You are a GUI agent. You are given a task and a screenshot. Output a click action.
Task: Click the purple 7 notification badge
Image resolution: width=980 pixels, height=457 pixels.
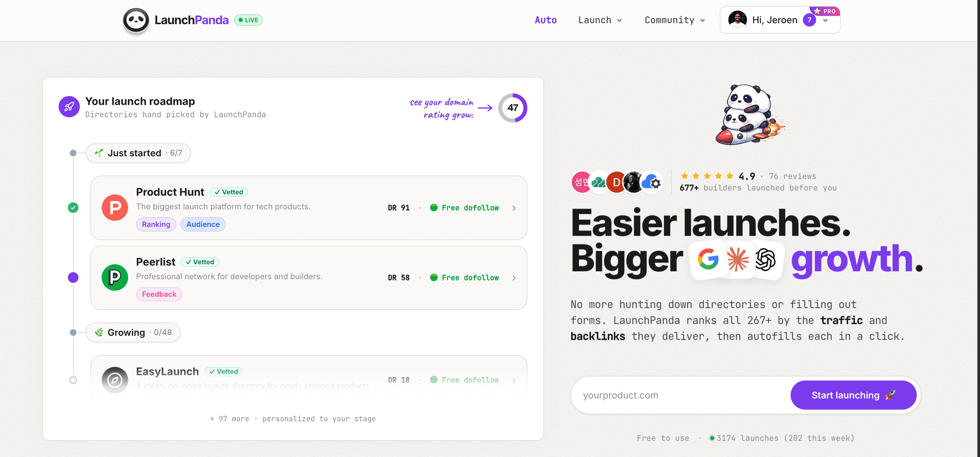click(x=809, y=20)
